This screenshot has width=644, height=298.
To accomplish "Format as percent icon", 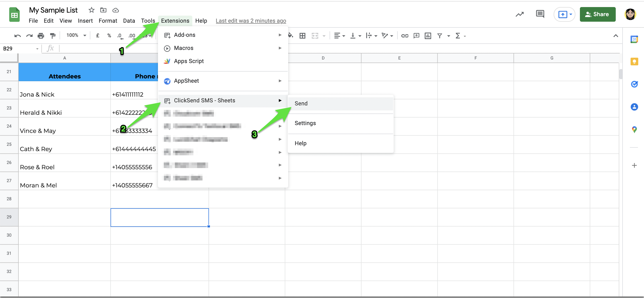I will [x=109, y=36].
